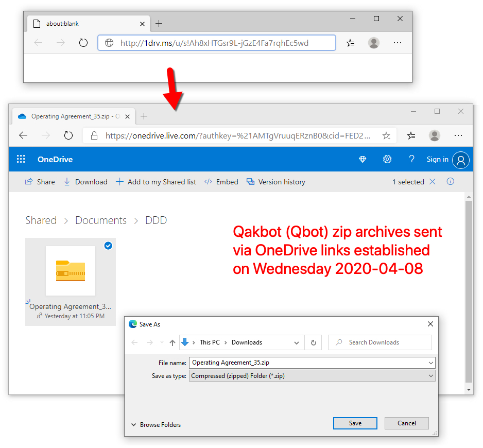The height and width of the screenshot is (448, 483).
Task: Close the Operating Agreement_35.zip tab
Action: [128, 116]
